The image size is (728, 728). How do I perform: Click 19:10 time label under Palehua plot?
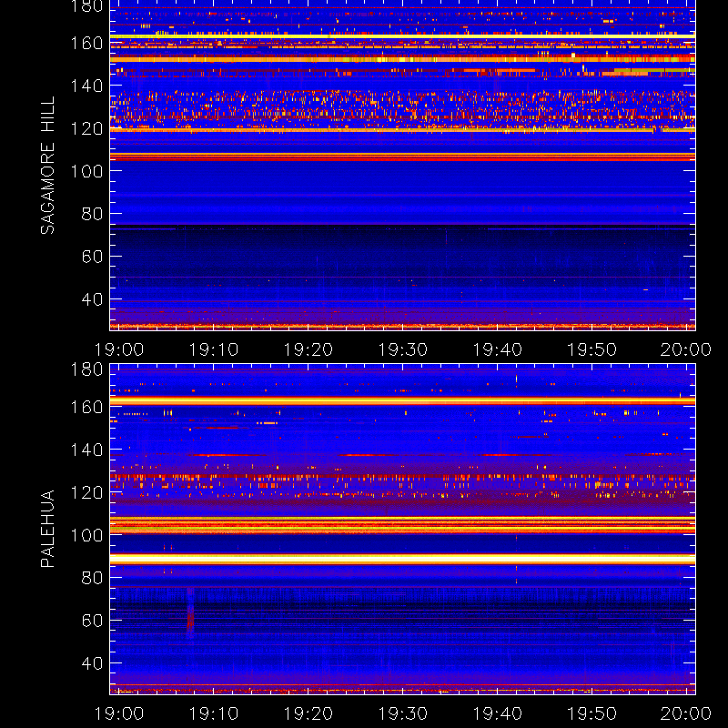click(214, 713)
